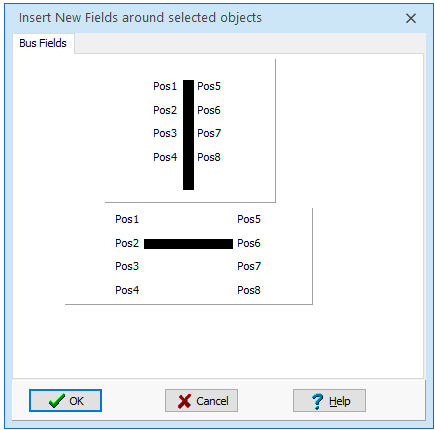Choose Pos6 on the vertical bus diagram
This screenshot has height=430, width=435.
(209, 110)
